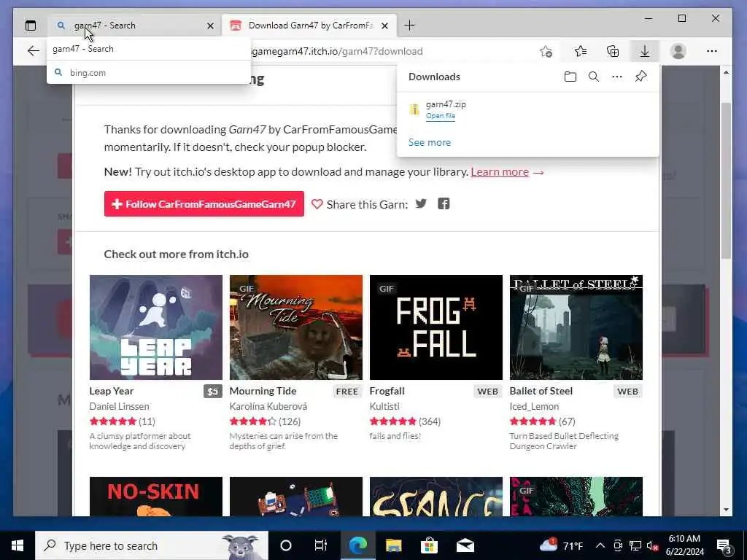Open the Windows Start menu
The width and height of the screenshot is (747, 560).
(x=18, y=545)
